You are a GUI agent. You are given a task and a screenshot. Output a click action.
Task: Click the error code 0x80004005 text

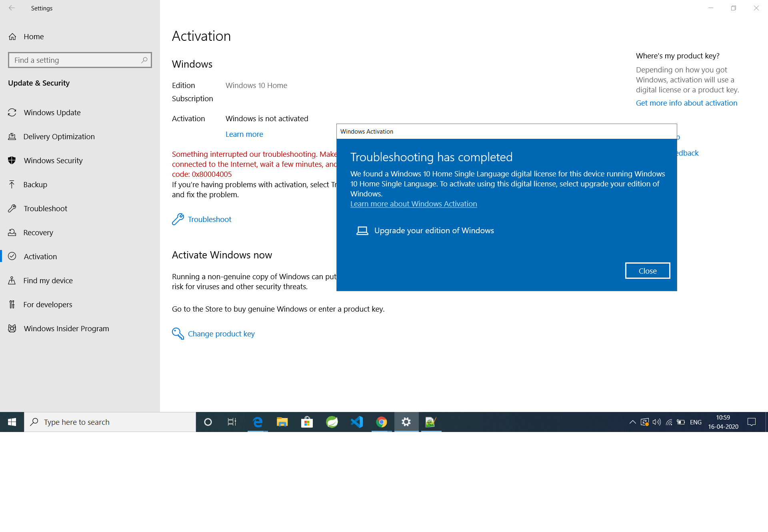[x=212, y=174]
